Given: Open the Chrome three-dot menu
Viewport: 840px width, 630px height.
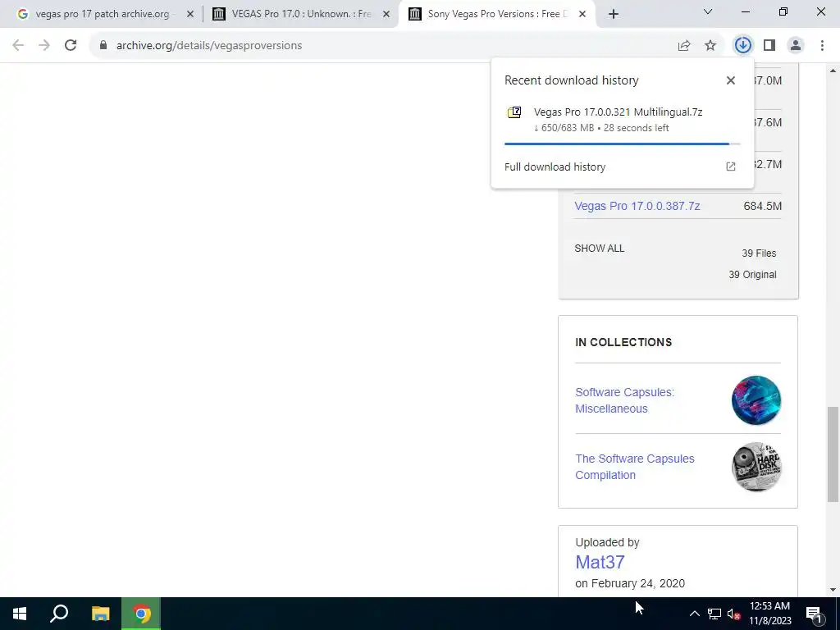Looking at the screenshot, I should [822, 46].
